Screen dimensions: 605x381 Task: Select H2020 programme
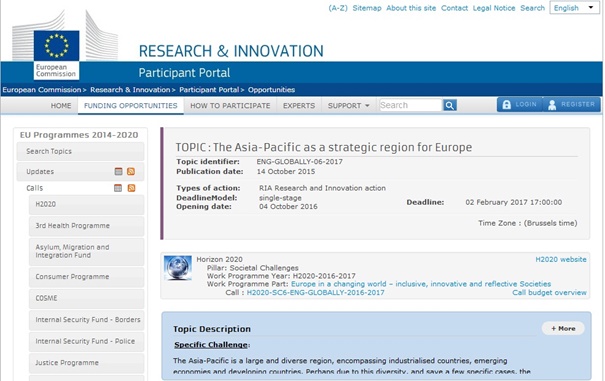pyautogui.click(x=86, y=204)
